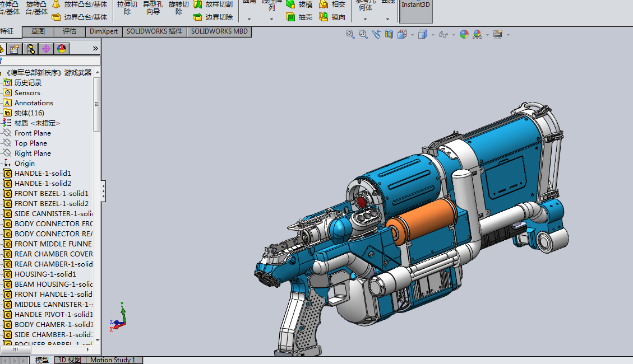The image size is (633, 364).
Task: Open the Apply Scene icon in view toolbar
Action: (477, 34)
